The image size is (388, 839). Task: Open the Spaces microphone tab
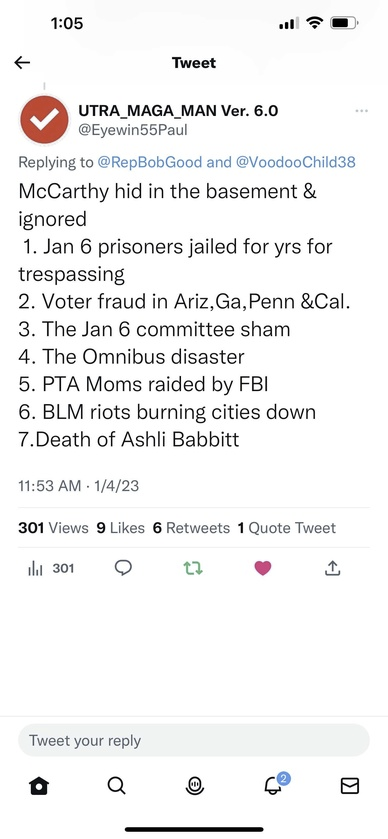194,785
